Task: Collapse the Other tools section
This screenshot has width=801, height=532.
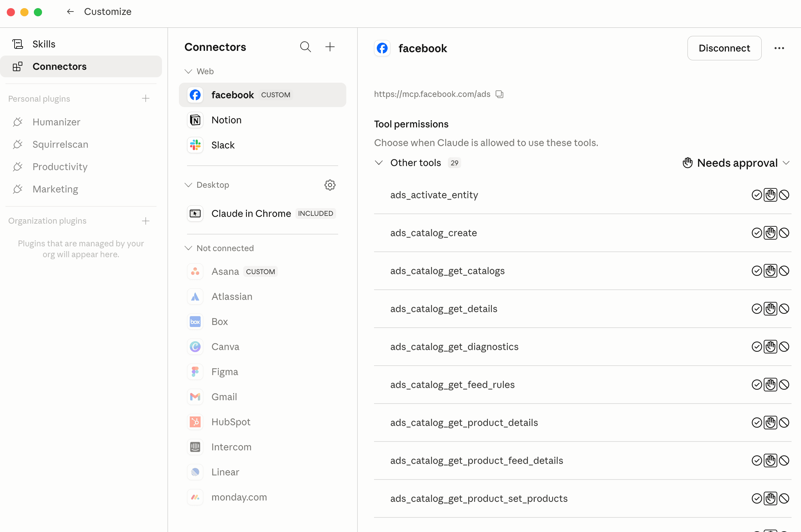Action: tap(378, 163)
